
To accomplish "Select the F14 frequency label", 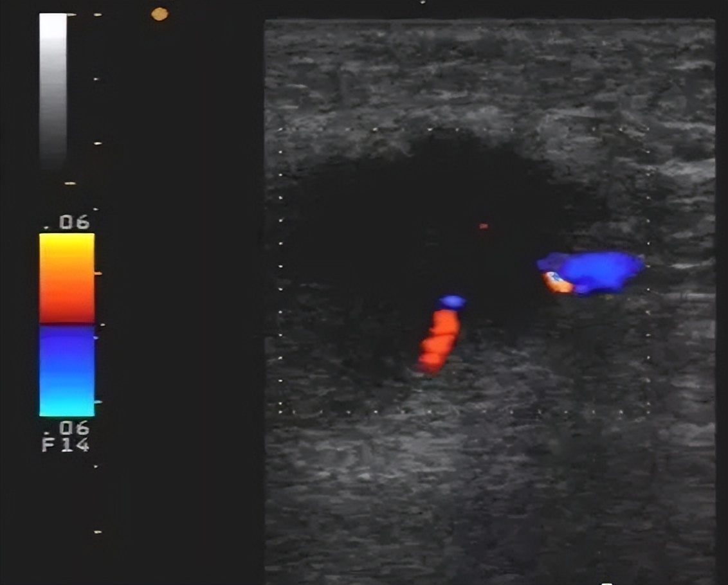I will [65, 445].
